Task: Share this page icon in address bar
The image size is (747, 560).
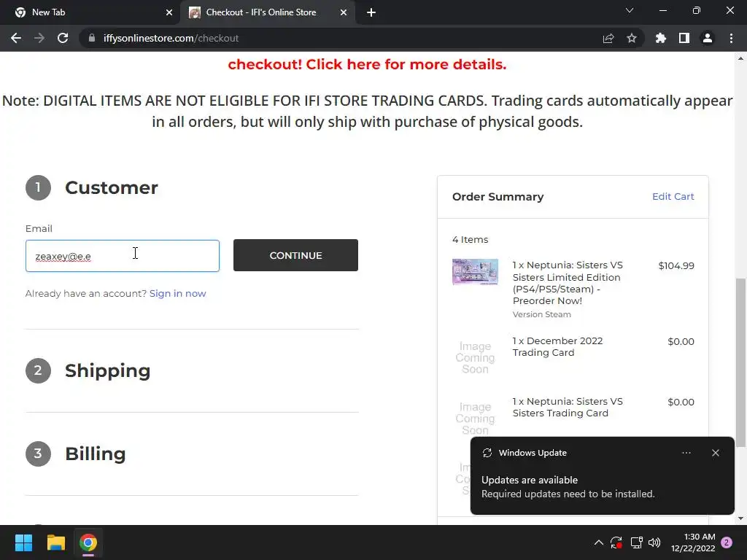Action: [x=608, y=38]
